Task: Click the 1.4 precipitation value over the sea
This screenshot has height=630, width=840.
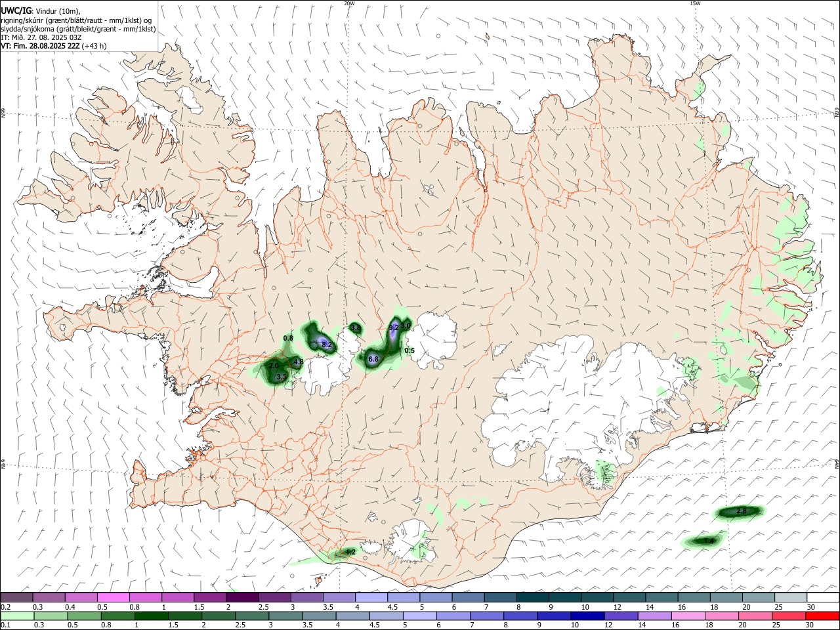Action: coord(709,541)
